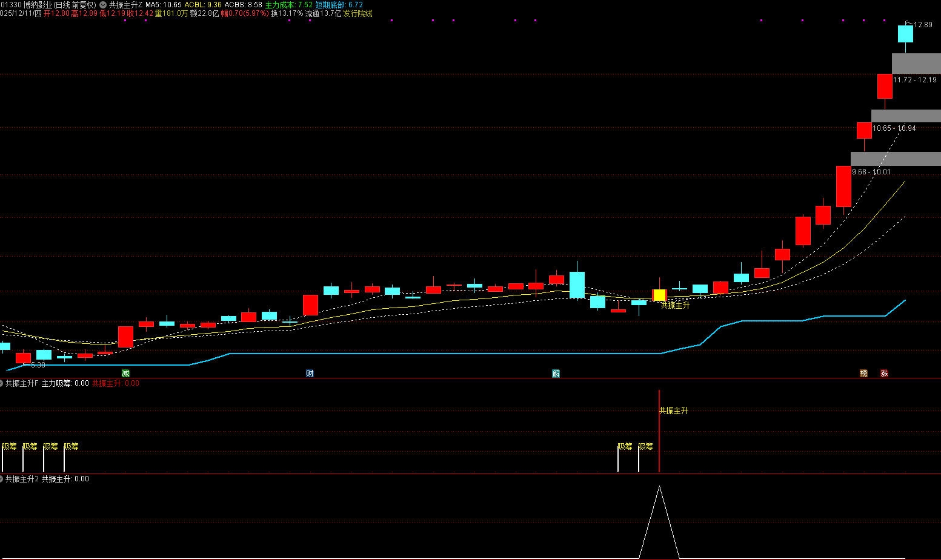This screenshot has width=941, height=560.
Task: Click the latest cyan candle near 12.89
Action: point(905,34)
